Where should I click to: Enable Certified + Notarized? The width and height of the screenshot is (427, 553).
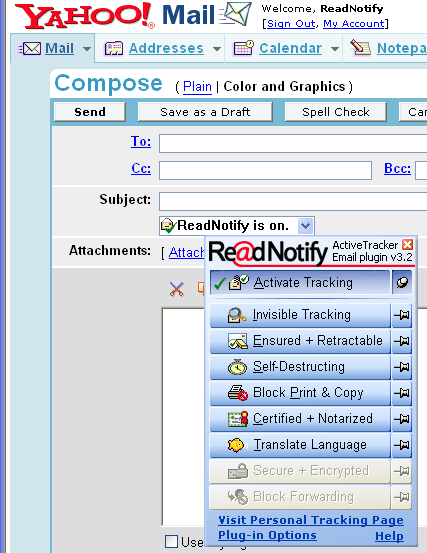tap(300, 419)
